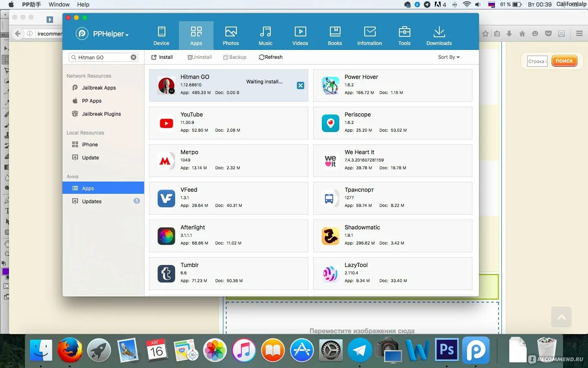
Task: Open the Sort By dropdown
Action: [x=449, y=57]
